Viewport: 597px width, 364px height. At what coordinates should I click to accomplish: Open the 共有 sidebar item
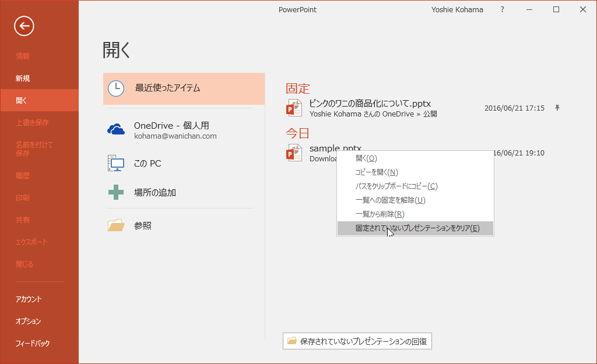pos(40,220)
